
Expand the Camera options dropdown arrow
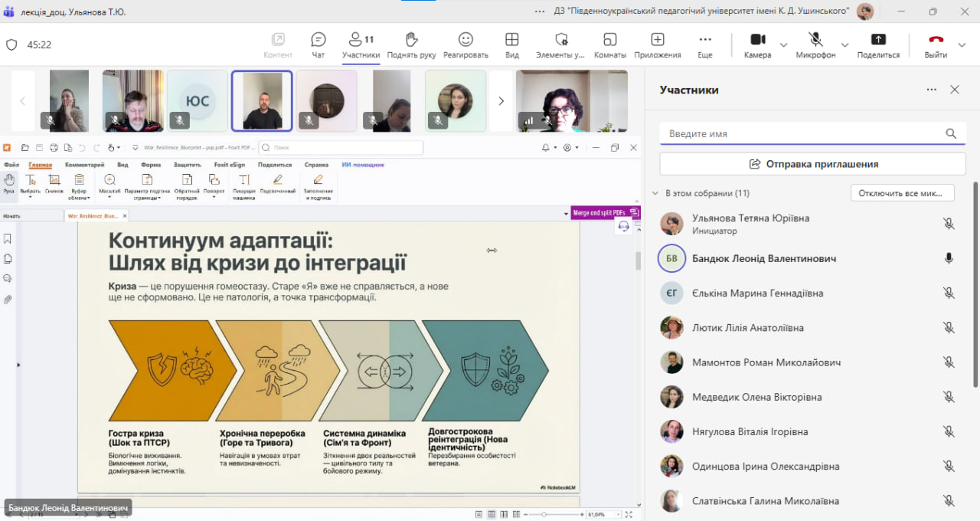click(783, 45)
